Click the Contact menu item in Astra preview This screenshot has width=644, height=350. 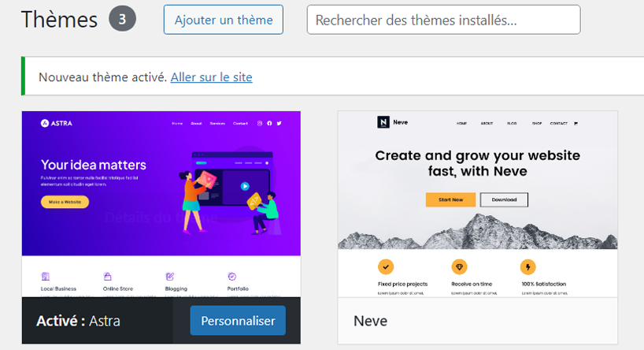point(240,124)
